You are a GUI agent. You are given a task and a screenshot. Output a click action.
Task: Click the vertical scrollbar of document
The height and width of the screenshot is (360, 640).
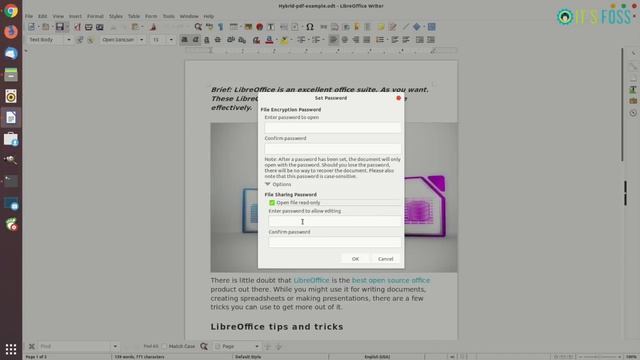[622, 104]
